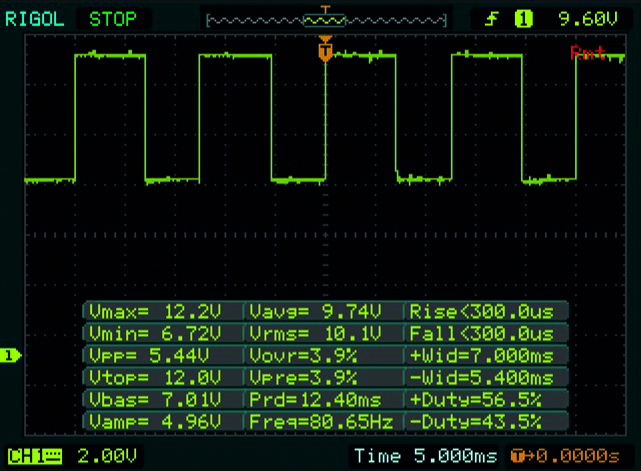
Task: Click the rising edge trigger icon
Action: coord(491,17)
